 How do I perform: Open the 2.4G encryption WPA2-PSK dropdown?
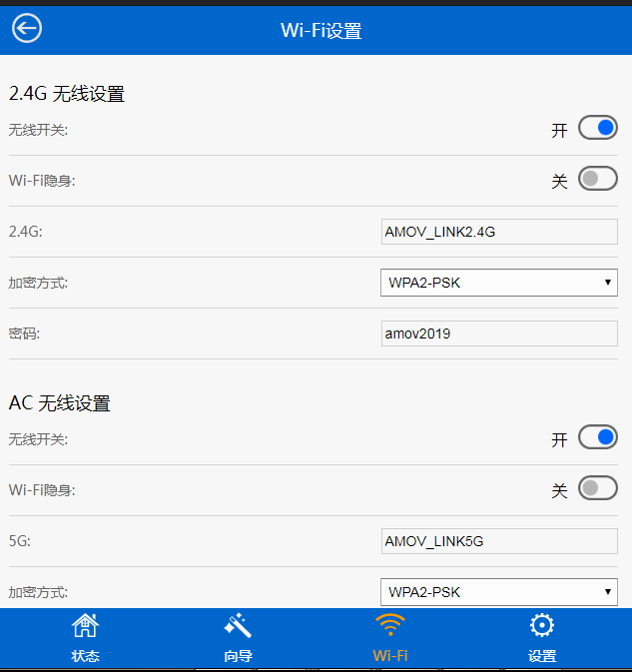(x=499, y=283)
